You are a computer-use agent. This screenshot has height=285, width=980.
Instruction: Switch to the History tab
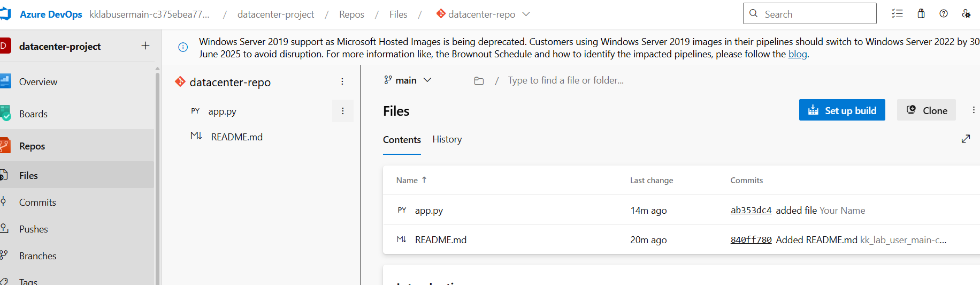447,139
